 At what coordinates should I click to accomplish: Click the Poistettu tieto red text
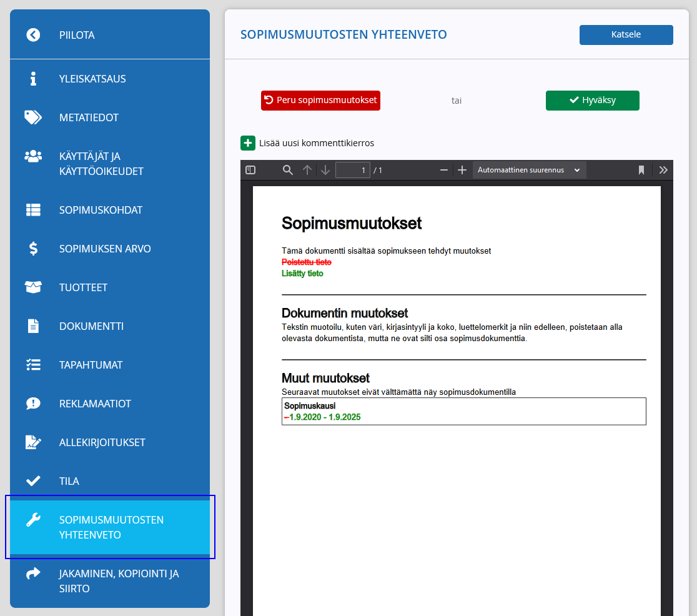coord(307,262)
